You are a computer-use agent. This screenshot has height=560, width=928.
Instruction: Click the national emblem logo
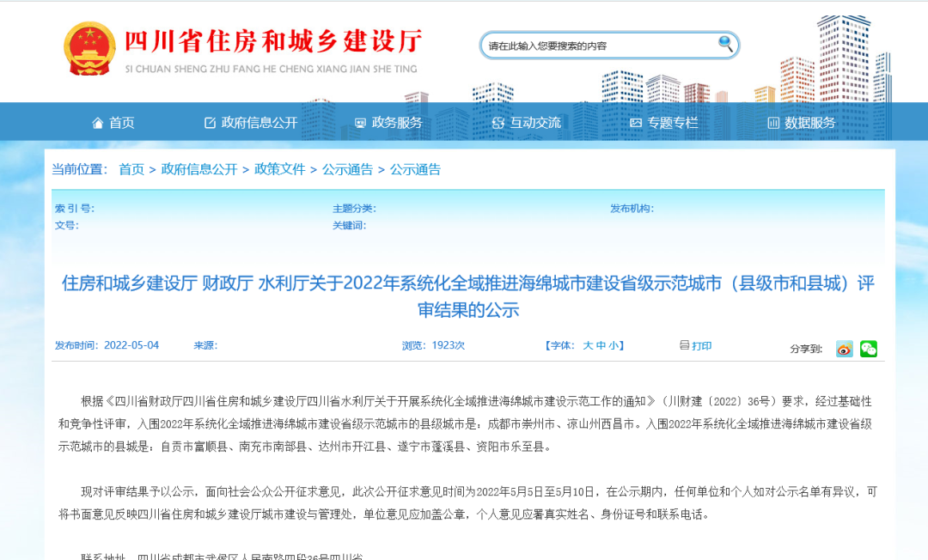click(x=89, y=49)
